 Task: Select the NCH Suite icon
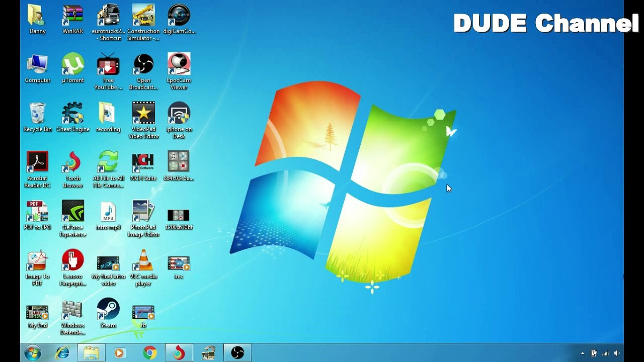tap(143, 166)
